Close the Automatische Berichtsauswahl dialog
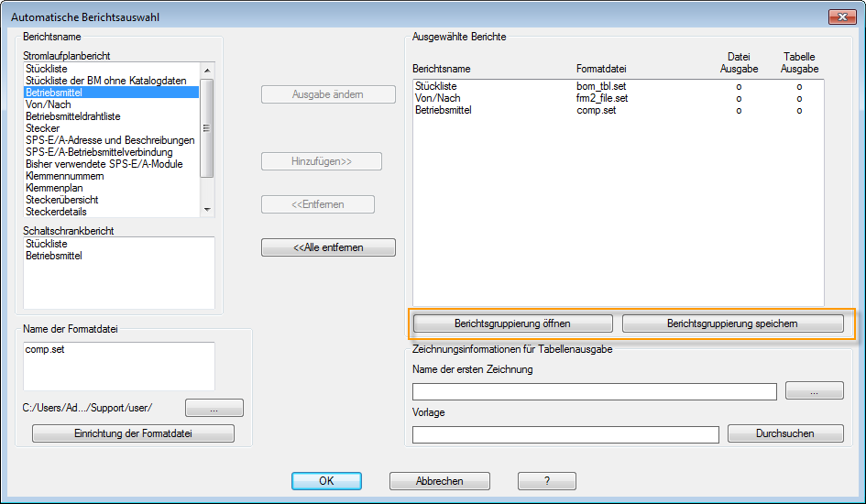The width and height of the screenshot is (866, 504). tap(842, 17)
